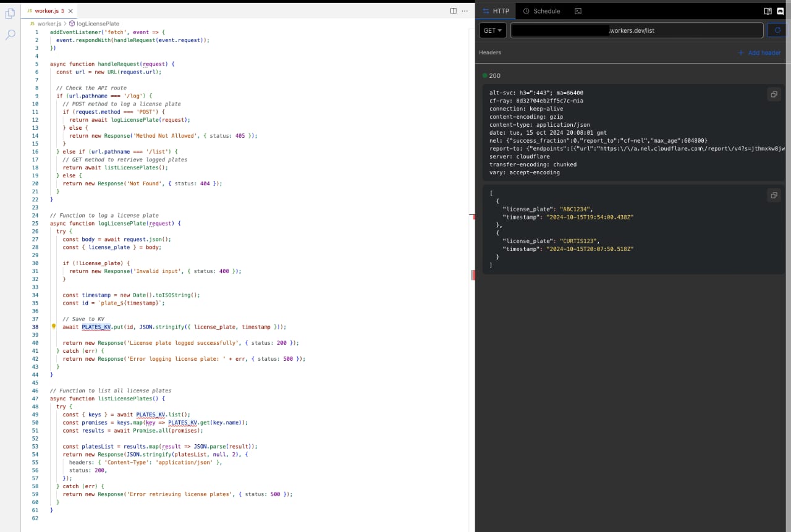Viewport: 791px width, 532px height.
Task: Click the "// Save to KV" comment line
Action: pyautogui.click(x=83, y=319)
